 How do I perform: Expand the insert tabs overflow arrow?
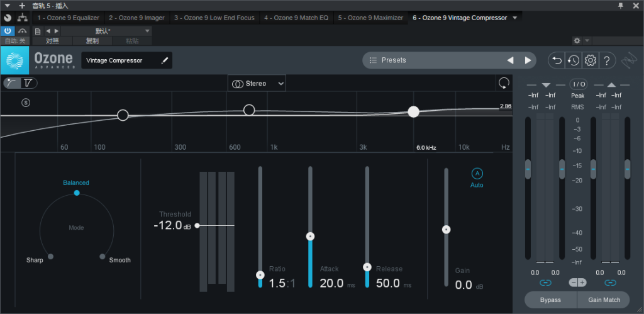(x=515, y=18)
